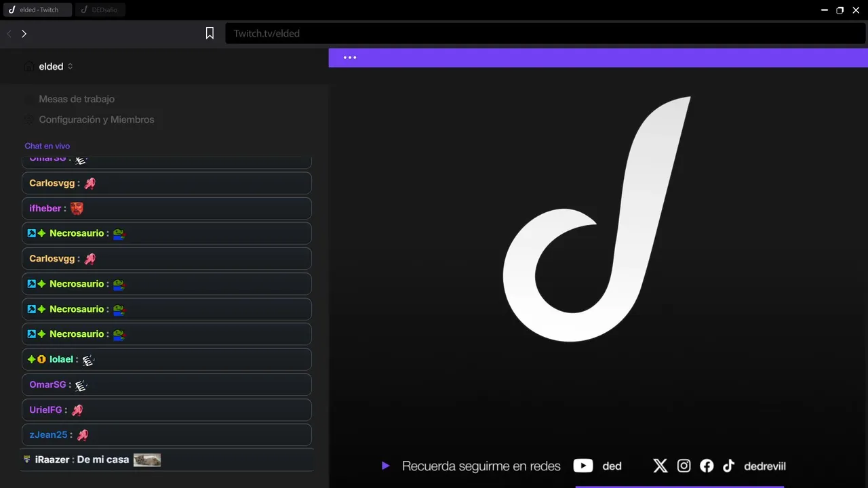Click the UrielFG username in chat
This screenshot has width=868, height=488.
point(45,409)
